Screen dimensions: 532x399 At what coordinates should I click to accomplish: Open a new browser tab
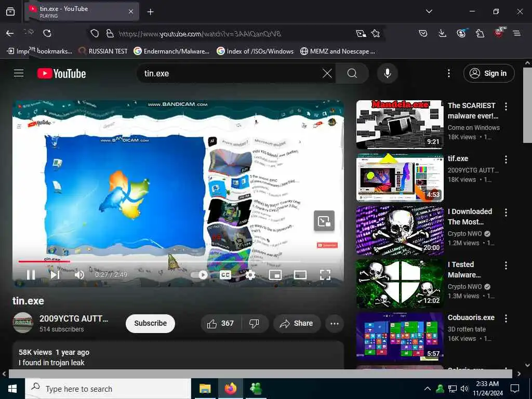click(150, 12)
